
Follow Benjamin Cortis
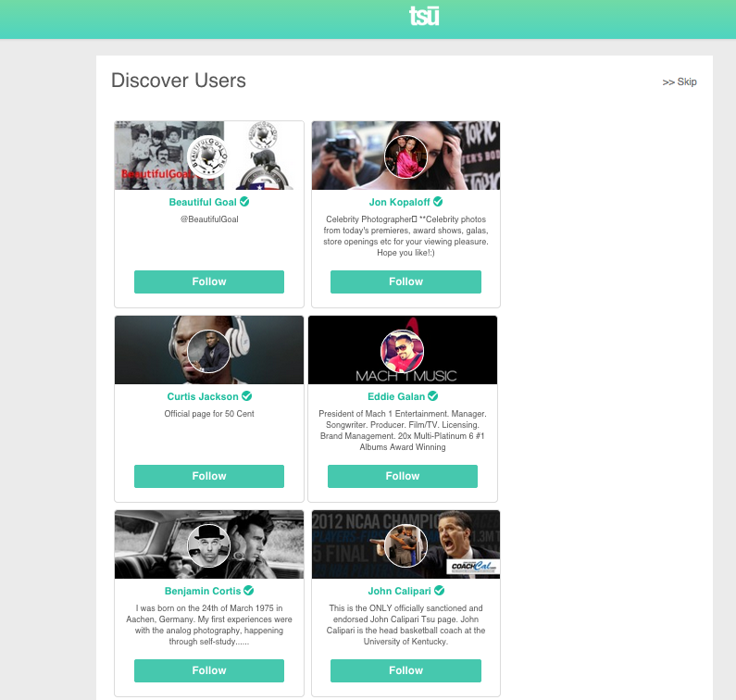click(209, 670)
